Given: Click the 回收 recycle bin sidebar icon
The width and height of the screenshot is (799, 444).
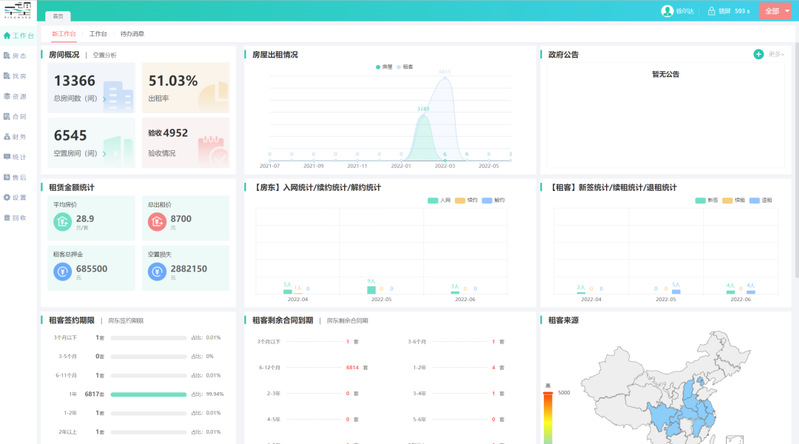Looking at the screenshot, I should click(x=8, y=218).
